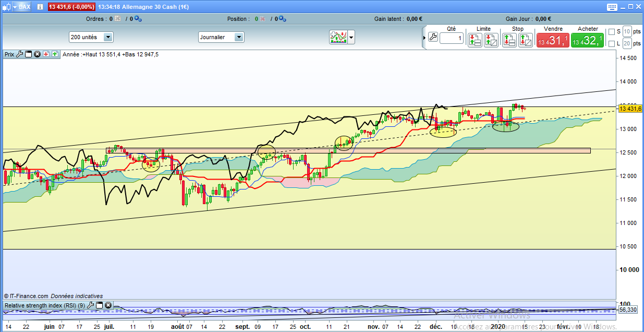Open the on-screen keyboard icon in title bar
644x332 pixels.
pos(613,7)
